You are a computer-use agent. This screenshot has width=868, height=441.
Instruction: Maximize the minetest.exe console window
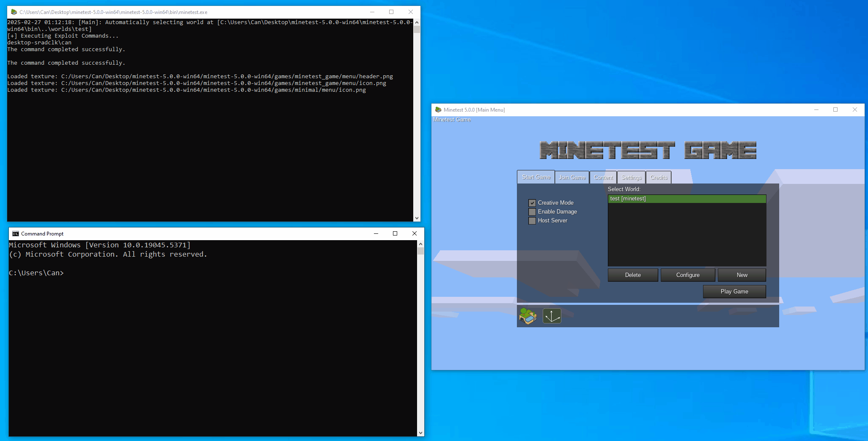coord(391,12)
